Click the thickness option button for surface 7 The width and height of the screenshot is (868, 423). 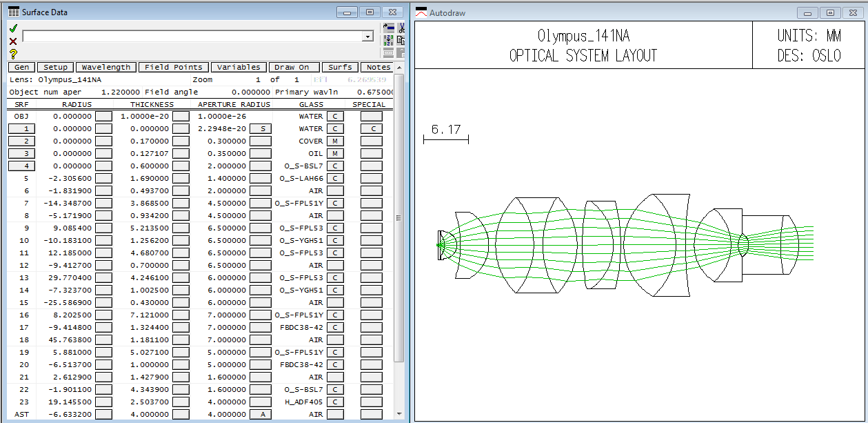181,203
